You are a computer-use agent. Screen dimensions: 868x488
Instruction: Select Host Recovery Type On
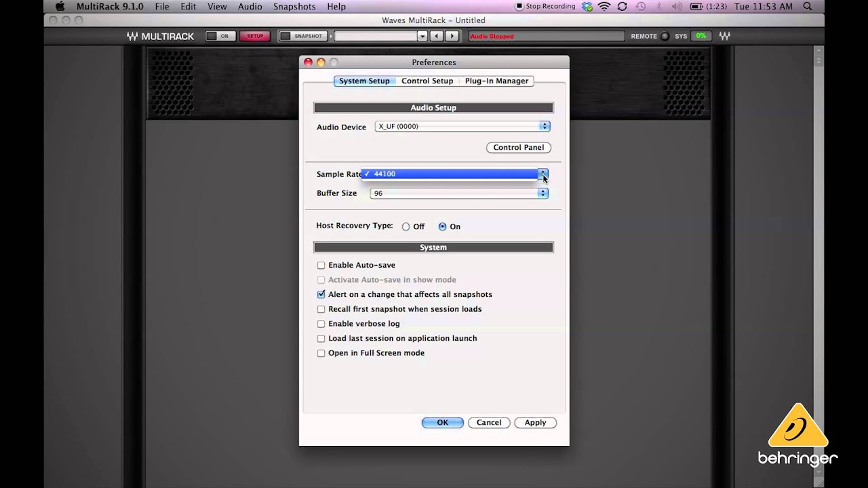click(442, 227)
